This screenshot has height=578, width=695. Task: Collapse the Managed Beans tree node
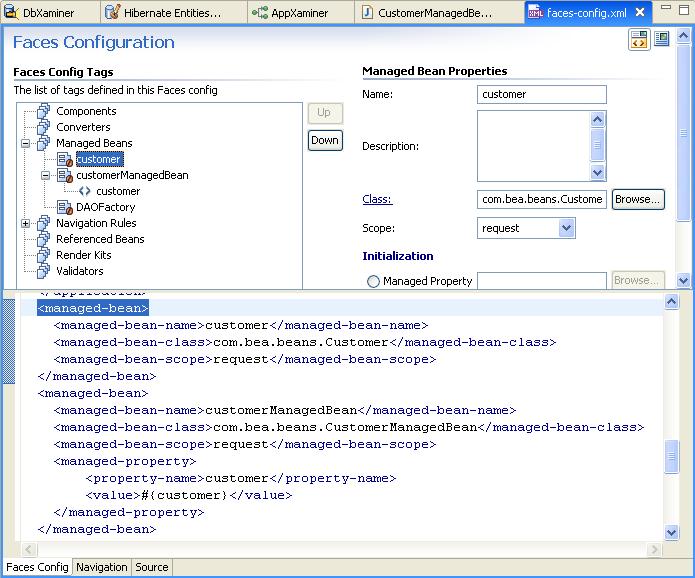26,143
